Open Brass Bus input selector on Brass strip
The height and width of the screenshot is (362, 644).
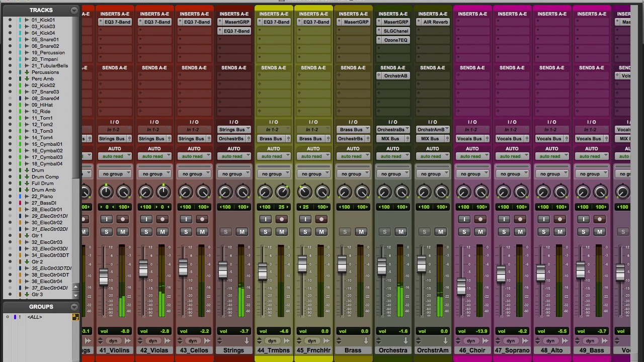353,130
